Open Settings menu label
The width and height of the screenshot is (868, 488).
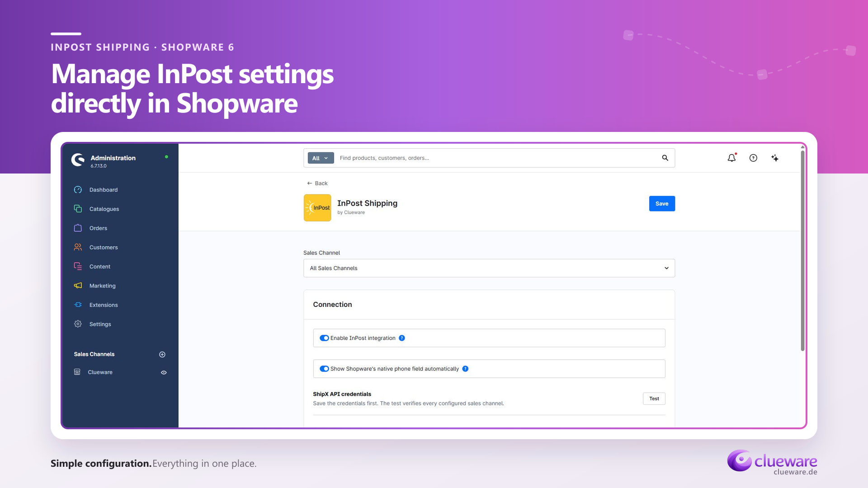click(x=100, y=324)
